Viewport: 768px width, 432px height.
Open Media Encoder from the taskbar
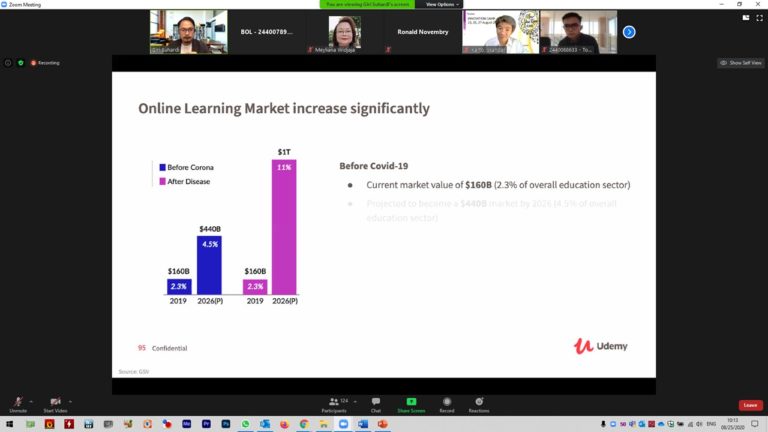tap(187, 424)
